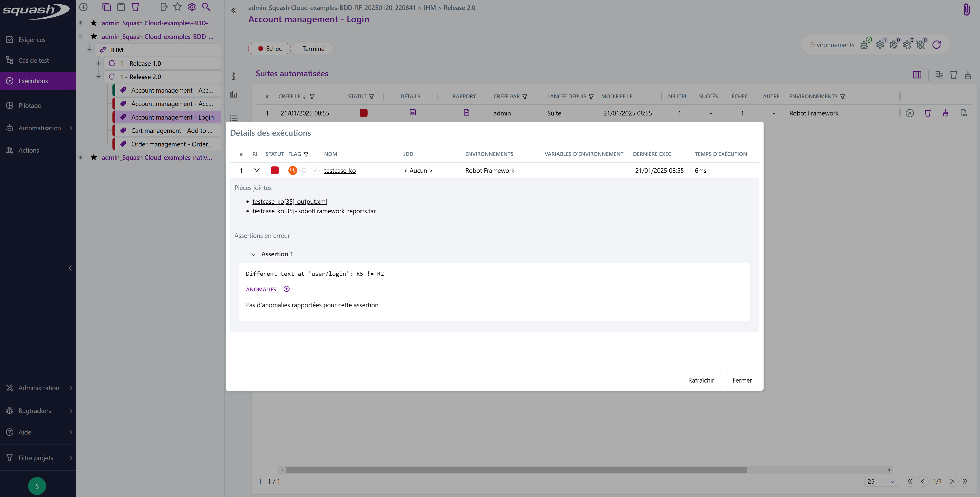
Task: Collapse the '1 - Release 2.0' tree node
Action: pyautogui.click(x=98, y=77)
